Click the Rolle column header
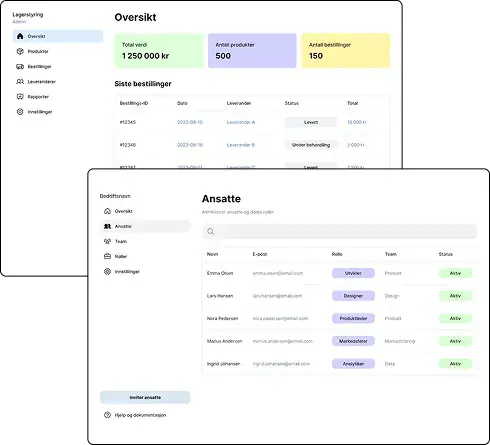 pyautogui.click(x=337, y=254)
